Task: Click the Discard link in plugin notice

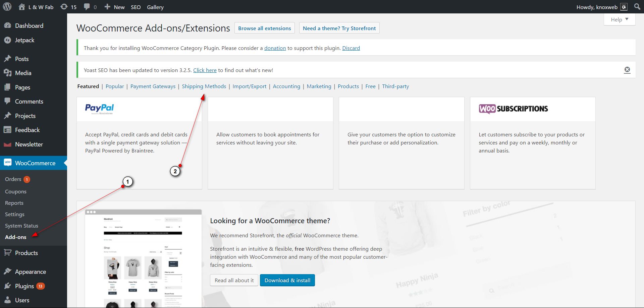Action: 351,48
